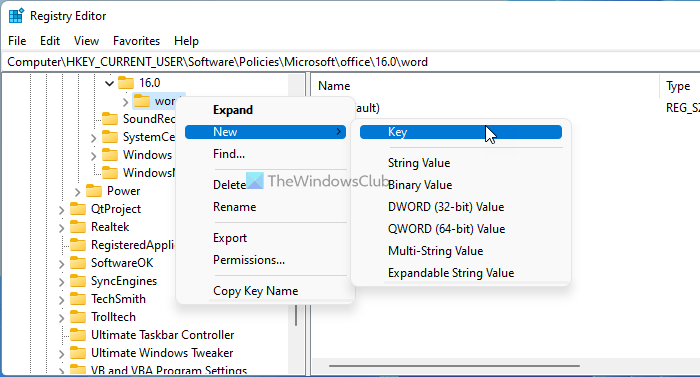Expand the TechSmith key
Image resolution: width=700 pixels, height=377 pixels.
click(x=61, y=300)
